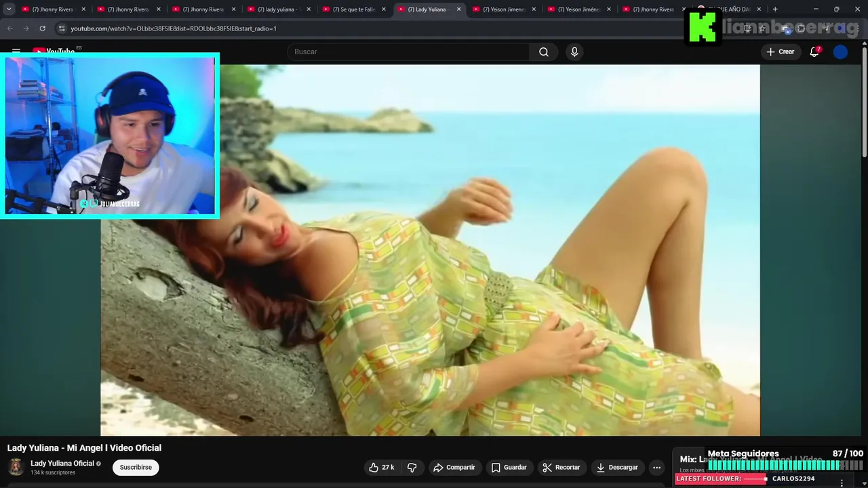
Task: Open Lady Yuliana Oficial channel avatar
Action: click(x=16, y=467)
